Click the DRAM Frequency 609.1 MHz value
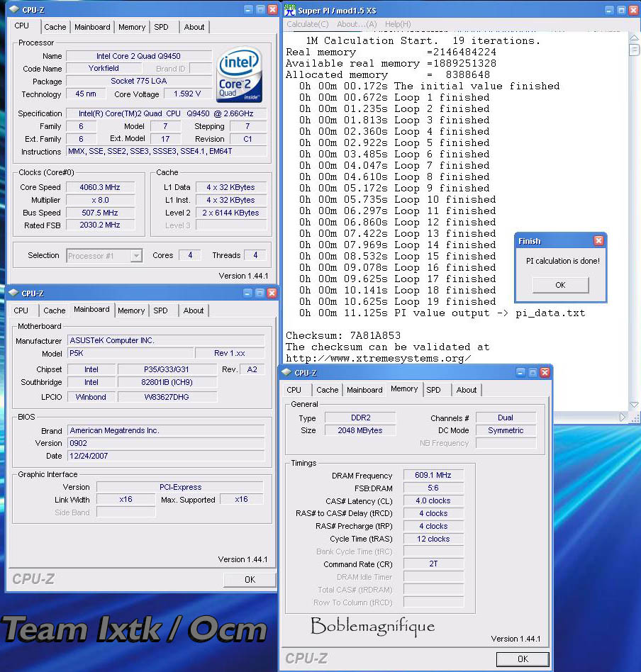The width and height of the screenshot is (641, 672). click(x=433, y=475)
